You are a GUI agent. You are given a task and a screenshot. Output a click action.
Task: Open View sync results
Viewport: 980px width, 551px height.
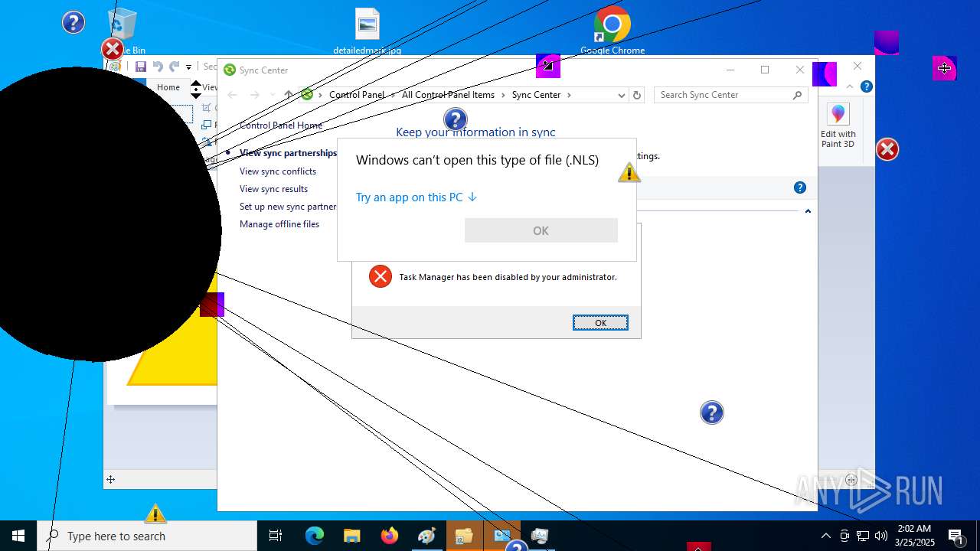click(273, 189)
